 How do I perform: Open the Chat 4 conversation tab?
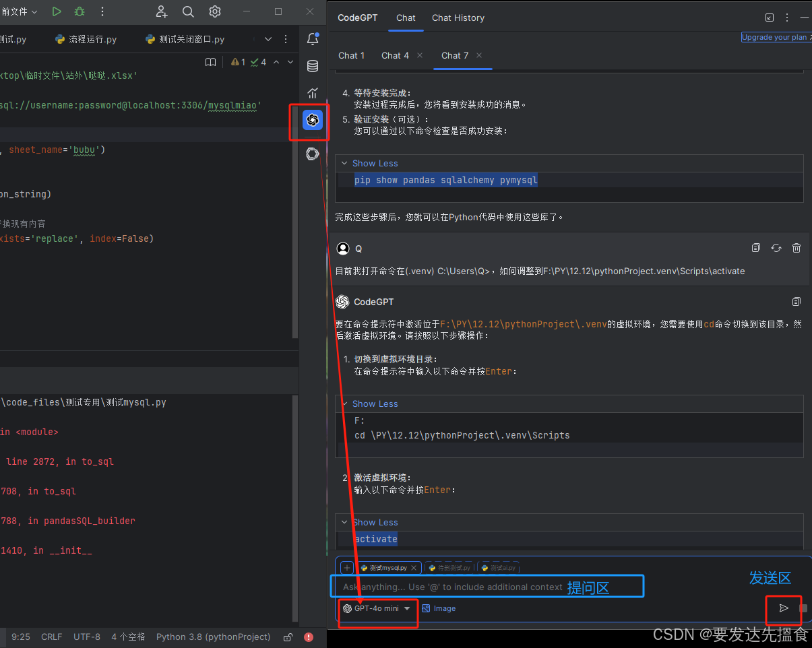[395, 55]
